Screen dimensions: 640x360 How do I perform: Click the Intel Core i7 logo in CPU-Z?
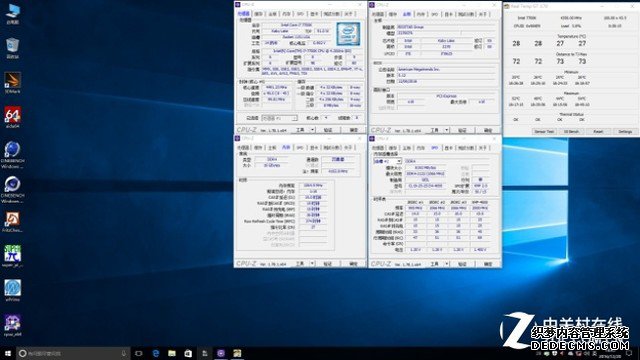[x=348, y=34]
